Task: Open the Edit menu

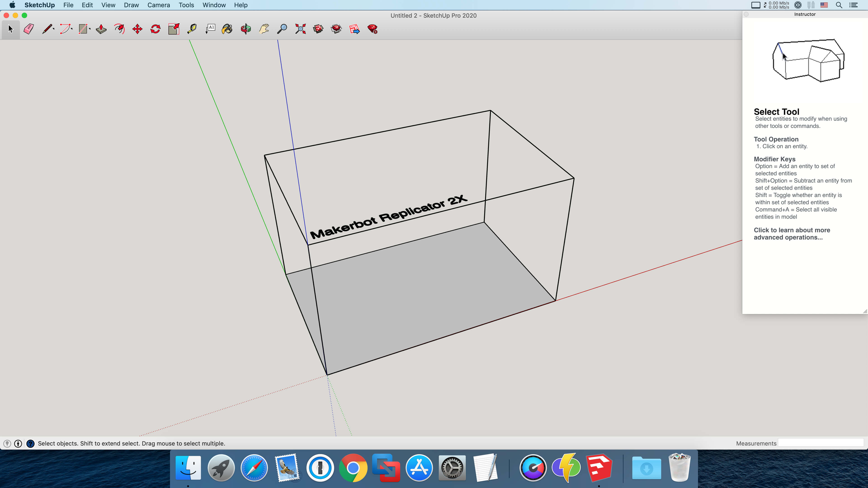Action: coord(87,5)
